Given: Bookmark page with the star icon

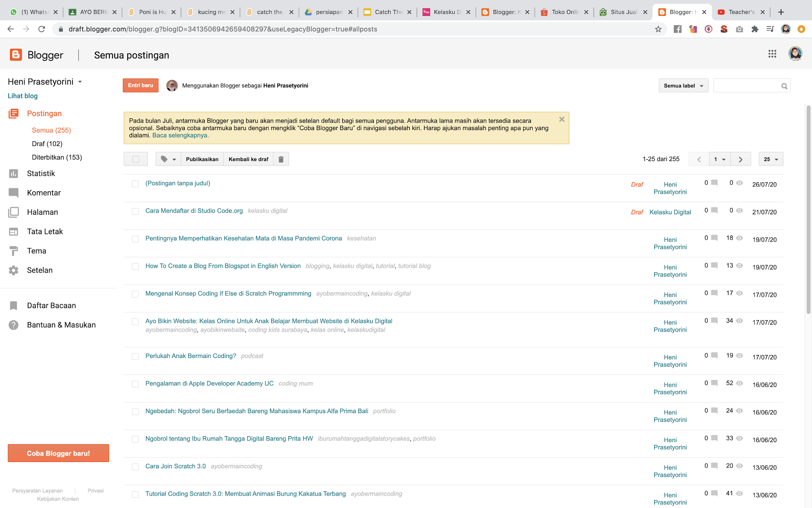Looking at the screenshot, I should [658, 29].
